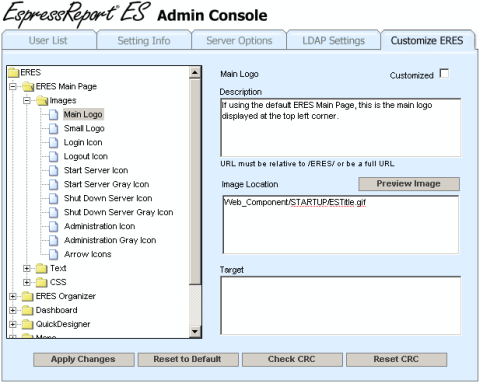This screenshot has height=383, width=480.
Task: Select the Main Logo tree item
Action: 83,115
